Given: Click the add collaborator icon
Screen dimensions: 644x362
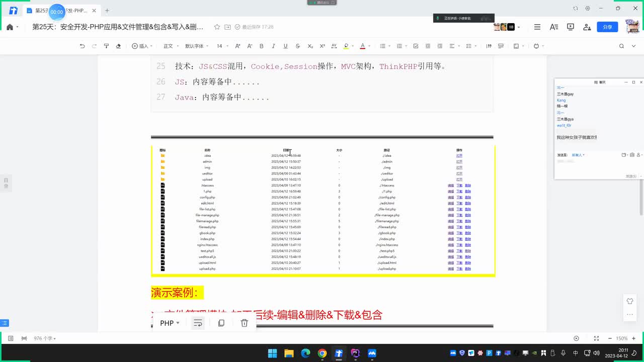Looking at the screenshot, I should (x=587, y=27).
